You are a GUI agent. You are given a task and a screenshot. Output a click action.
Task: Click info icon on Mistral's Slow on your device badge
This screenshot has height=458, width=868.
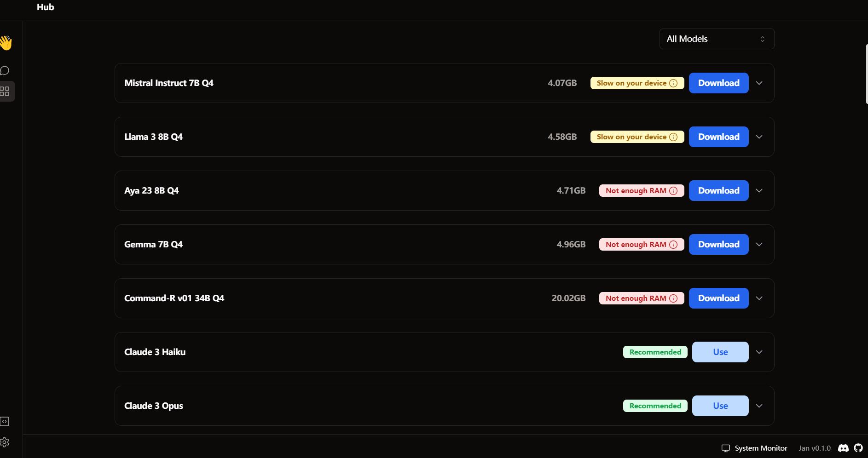click(x=673, y=83)
